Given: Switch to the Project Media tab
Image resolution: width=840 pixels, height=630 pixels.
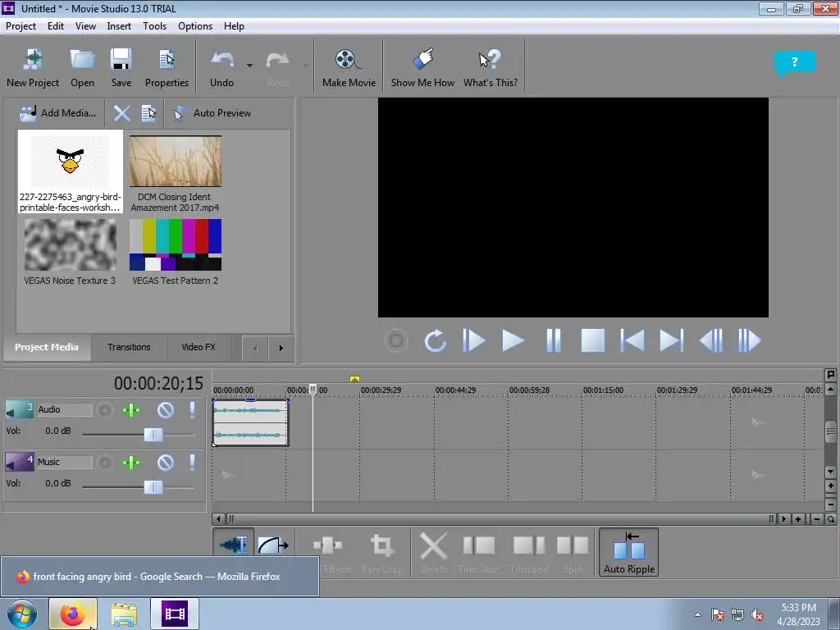Looking at the screenshot, I should 47,347.
